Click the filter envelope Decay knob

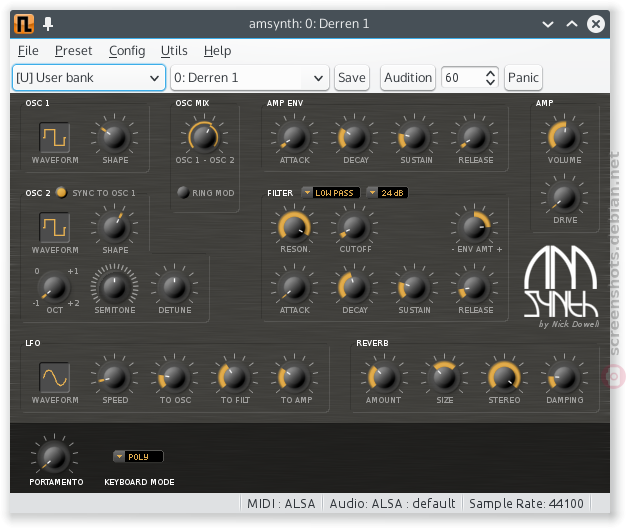click(x=355, y=287)
